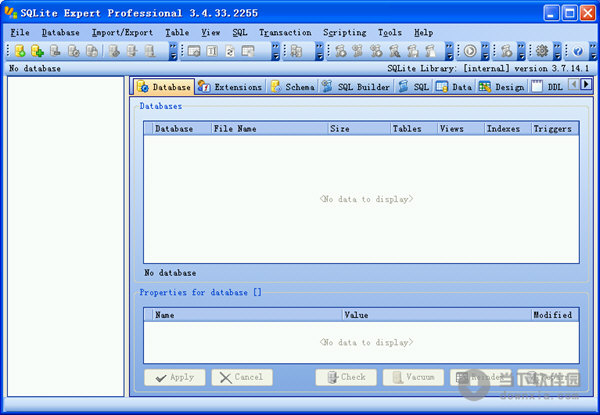The image size is (600, 415).
Task: Click the Views column header
Action: click(x=461, y=129)
